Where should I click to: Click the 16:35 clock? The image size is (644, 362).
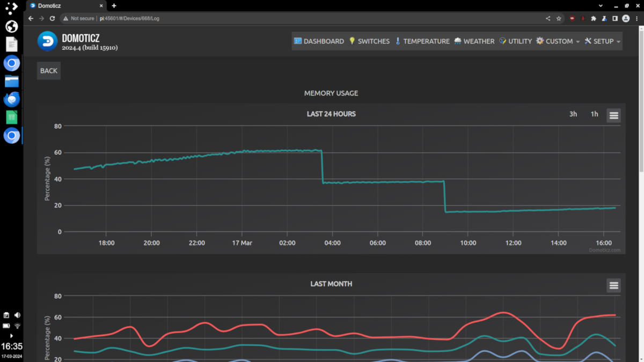pyautogui.click(x=11, y=346)
